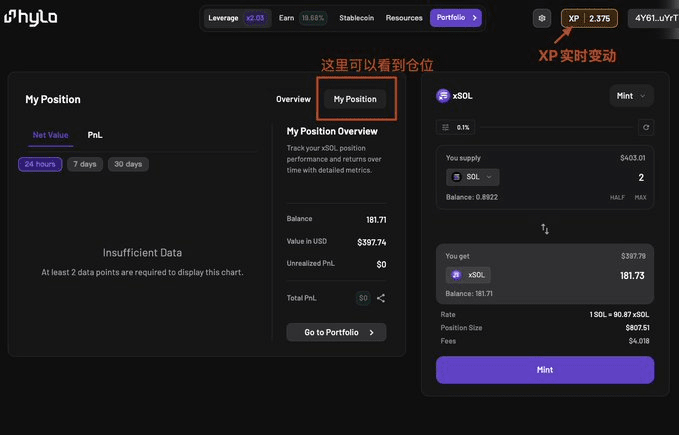Switch to the Overview tab
Viewport: 679px width, 435px height.
(293, 99)
